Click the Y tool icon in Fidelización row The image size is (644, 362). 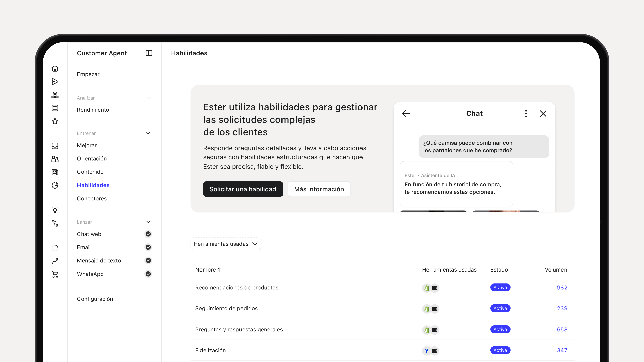click(x=427, y=351)
